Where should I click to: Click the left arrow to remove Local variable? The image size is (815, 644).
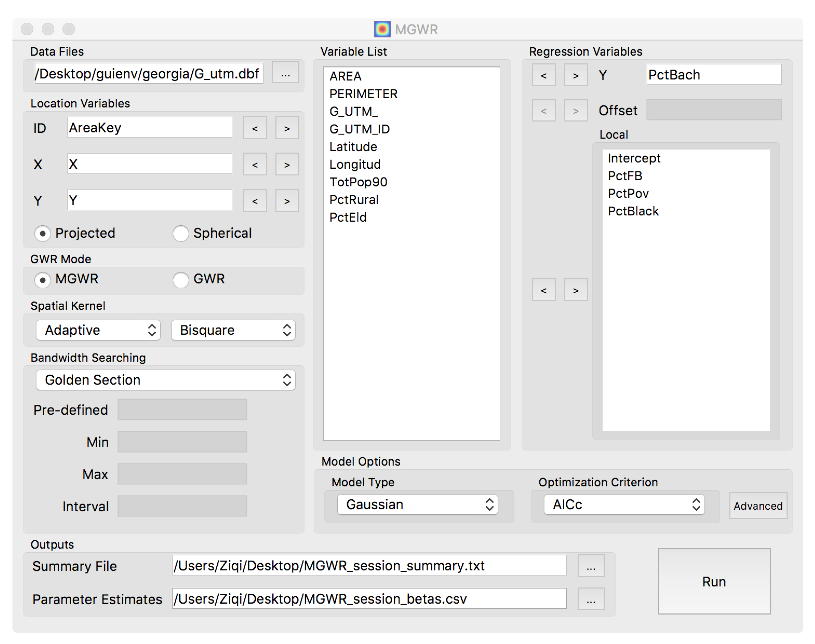click(x=543, y=290)
